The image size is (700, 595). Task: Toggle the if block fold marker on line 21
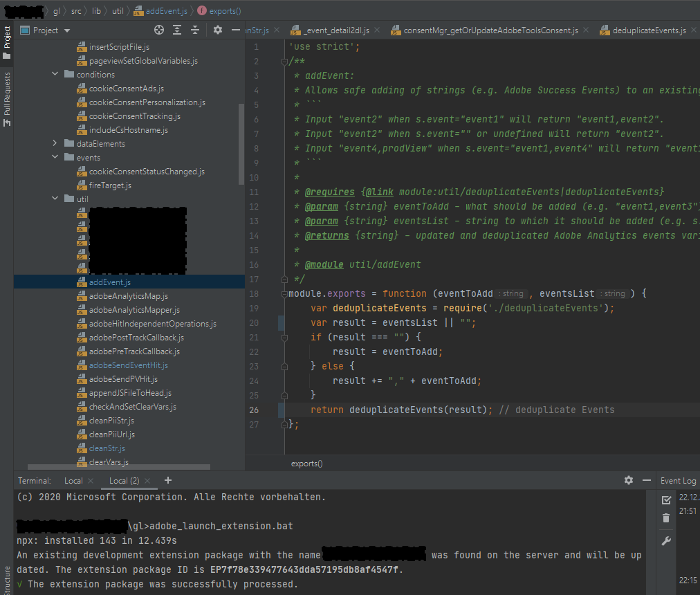pos(284,337)
